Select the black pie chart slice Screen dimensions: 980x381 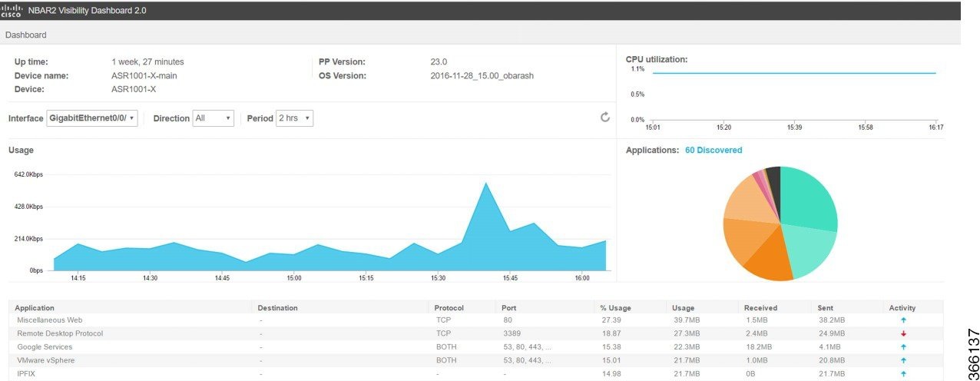tap(774, 183)
